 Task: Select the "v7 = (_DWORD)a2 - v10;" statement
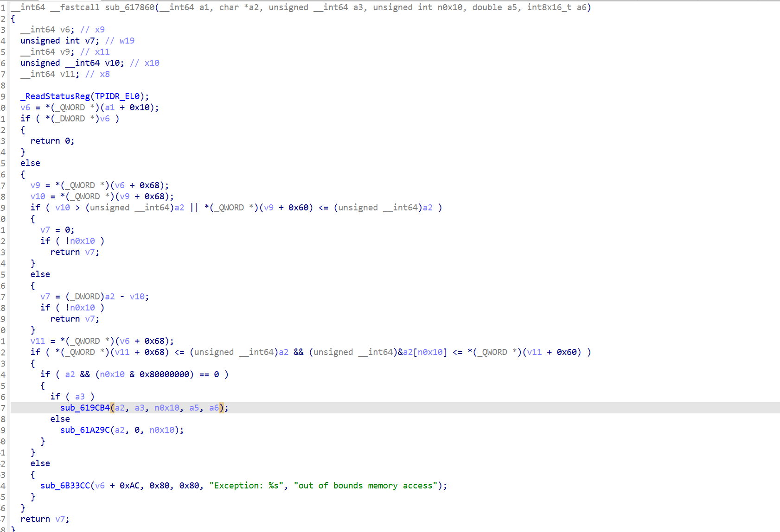[x=95, y=297]
